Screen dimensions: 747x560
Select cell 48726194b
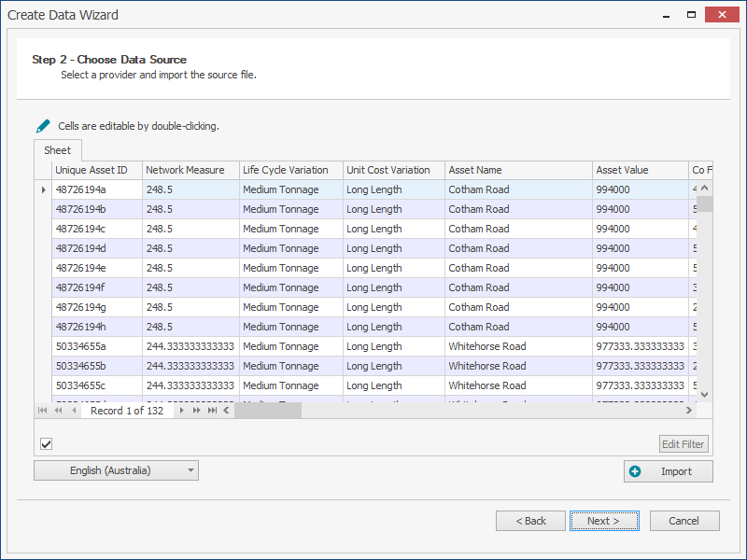pyautogui.click(x=97, y=209)
